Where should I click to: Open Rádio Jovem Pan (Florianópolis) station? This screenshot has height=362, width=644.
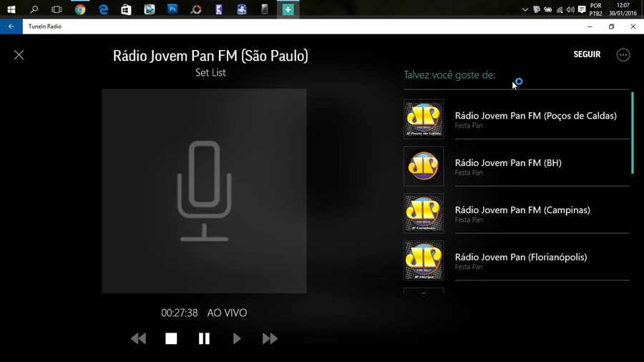[x=517, y=260]
